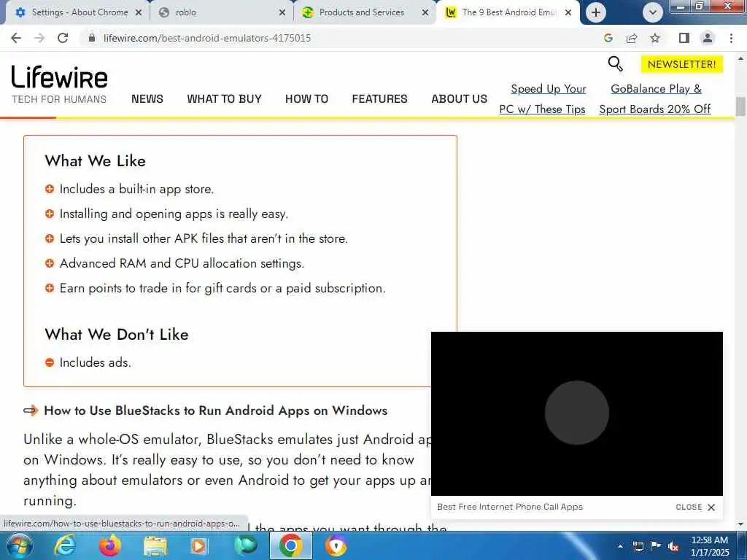The width and height of the screenshot is (747, 560).
Task: Open the ABOUT US menu
Action: coord(460,98)
